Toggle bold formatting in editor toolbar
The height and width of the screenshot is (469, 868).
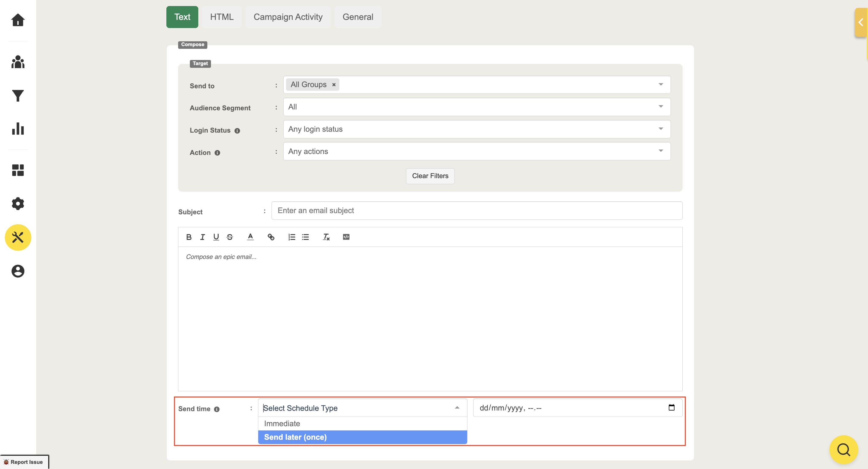click(189, 237)
